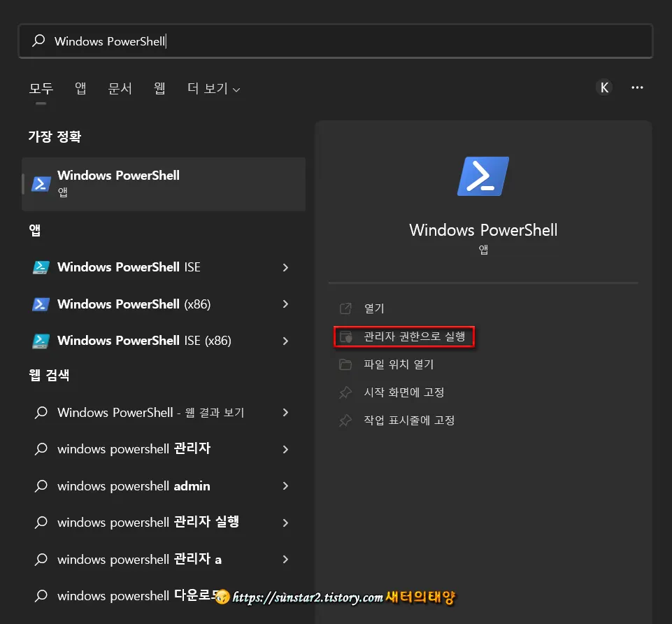Click the magnifier icon in the search bar
The image size is (672, 624).
38,41
